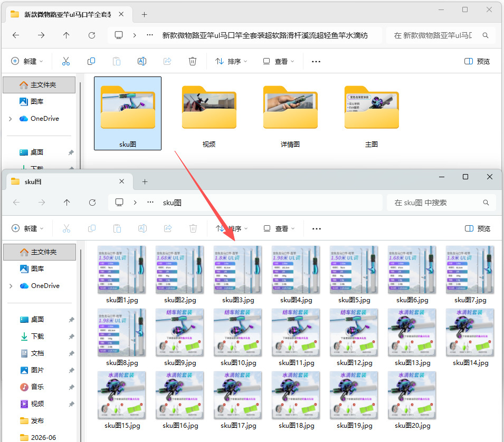Select the 详情图 folder
The width and height of the screenshot is (504, 442).
click(x=290, y=116)
